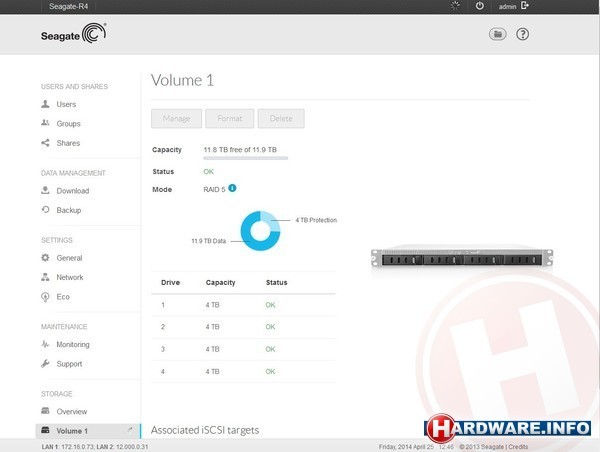The height and width of the screenshot is (452, 600).
Task: Click the Manage button
Action: pos(176,119)
